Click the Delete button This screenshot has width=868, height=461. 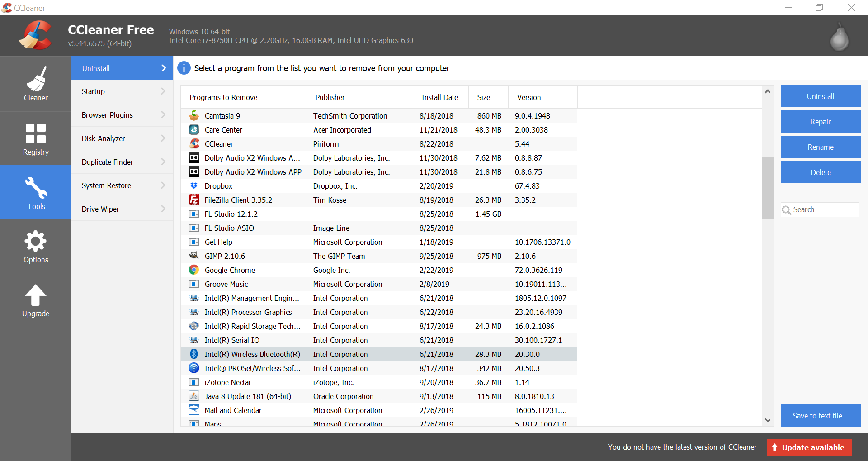tap(821, 172)
